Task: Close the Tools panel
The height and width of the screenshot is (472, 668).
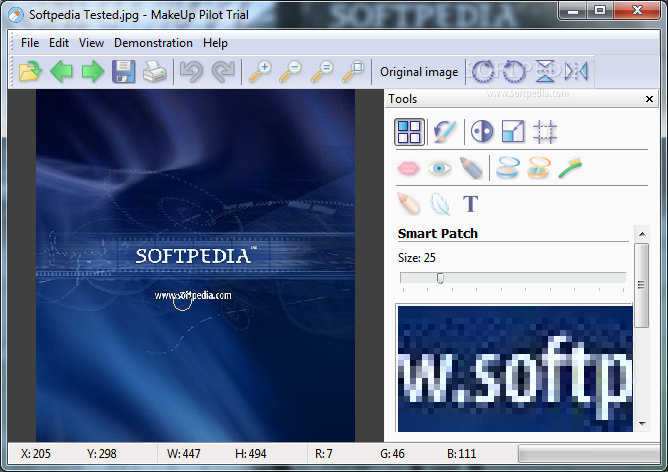Action: coord(649,99)
